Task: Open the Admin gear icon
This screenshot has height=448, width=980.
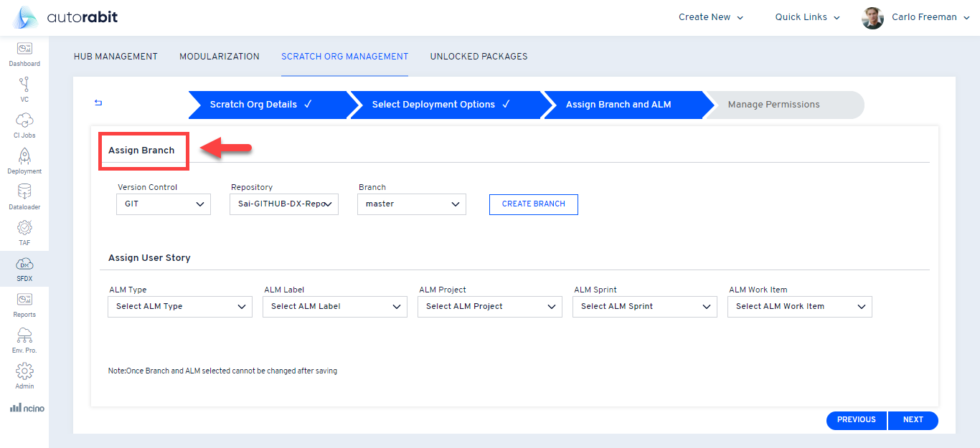Action: pyautogui.click(x=24, y=372)
